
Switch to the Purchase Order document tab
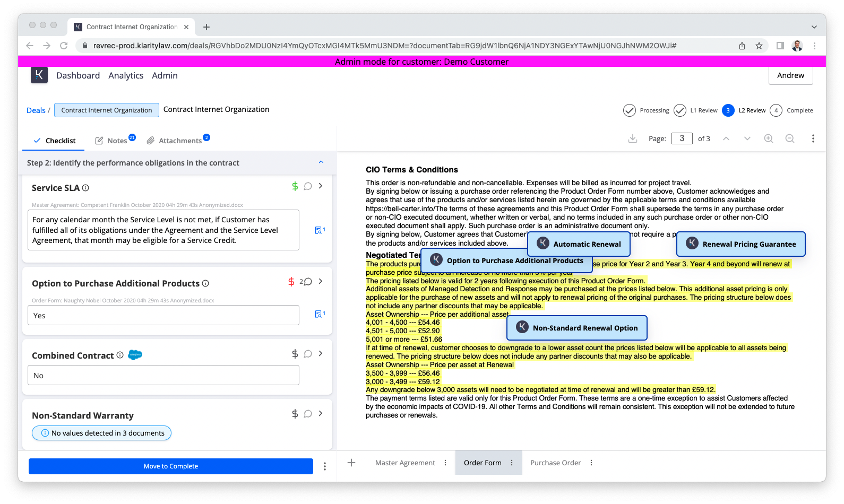(555, 463)
